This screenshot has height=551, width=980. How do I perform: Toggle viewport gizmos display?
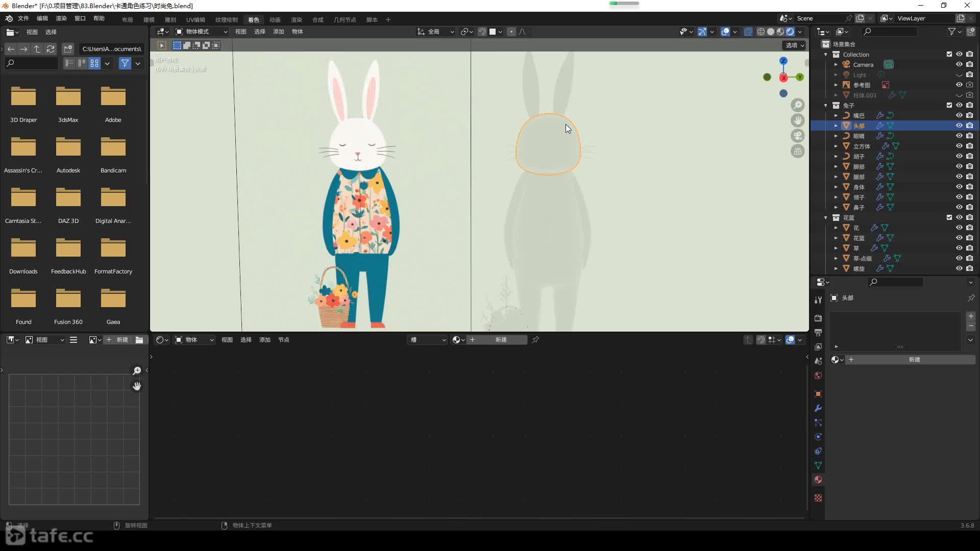click(x=702, y=32)
